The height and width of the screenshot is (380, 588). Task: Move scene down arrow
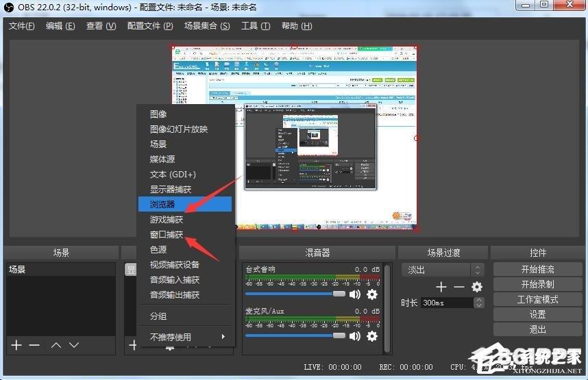(x=74, y=345)
